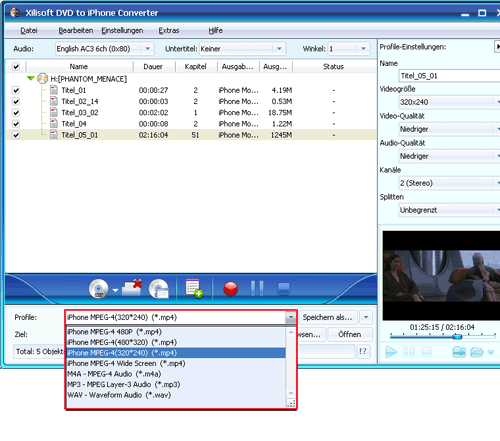Open the Hilfe menu
This screenshot has height=441, width=500.
[215, 31]
